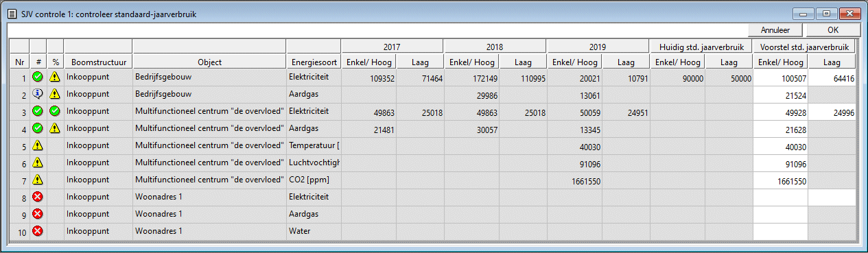
Task: Select the 110995 cell under 2018 Laag
Action: 523,77
